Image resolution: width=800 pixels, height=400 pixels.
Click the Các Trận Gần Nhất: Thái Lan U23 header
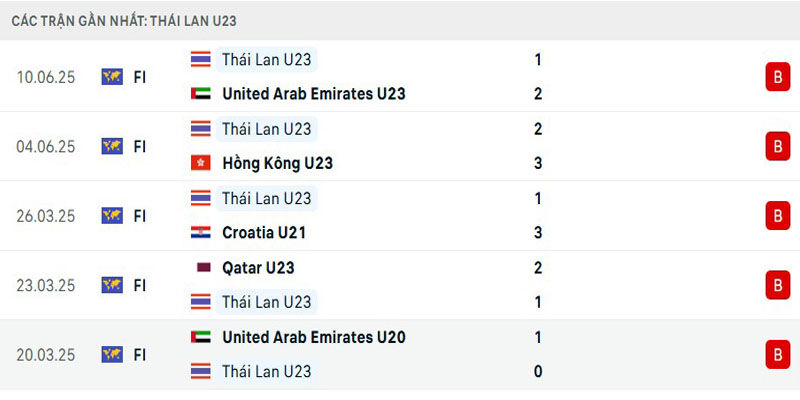(x=124, y=20)
